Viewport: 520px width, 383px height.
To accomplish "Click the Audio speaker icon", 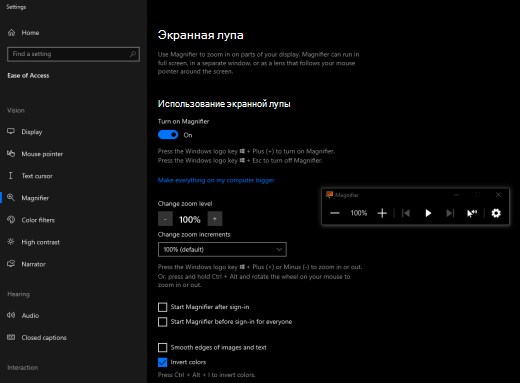I will [11, 315].
